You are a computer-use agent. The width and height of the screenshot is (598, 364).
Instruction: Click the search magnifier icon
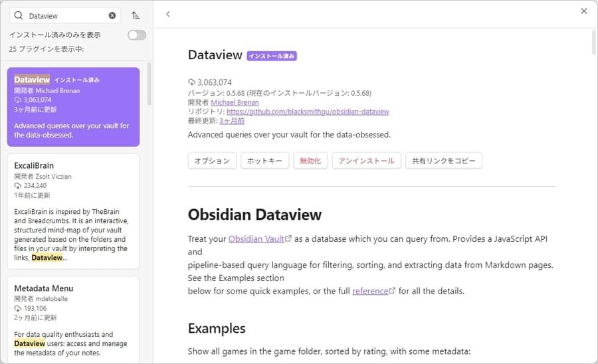click(19, 16)
